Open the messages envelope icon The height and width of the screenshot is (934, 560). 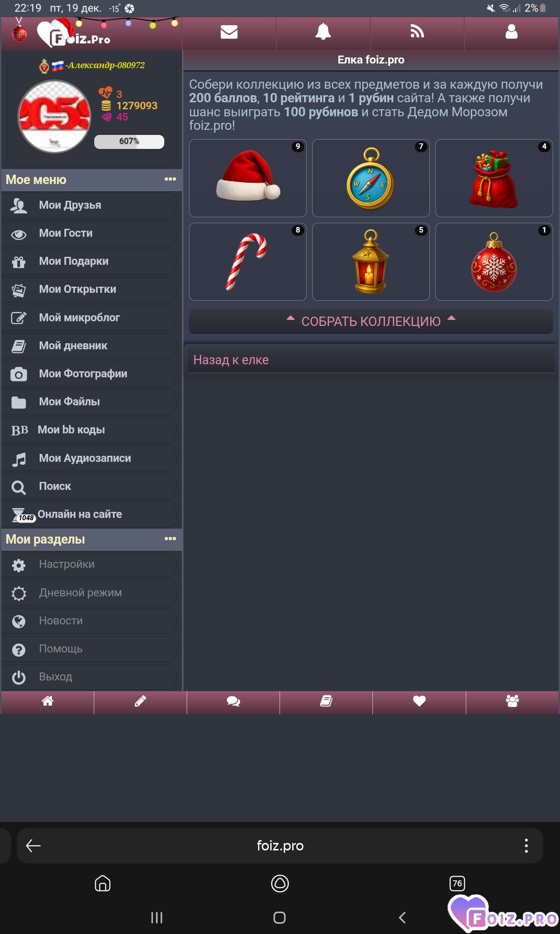(229, 32)
